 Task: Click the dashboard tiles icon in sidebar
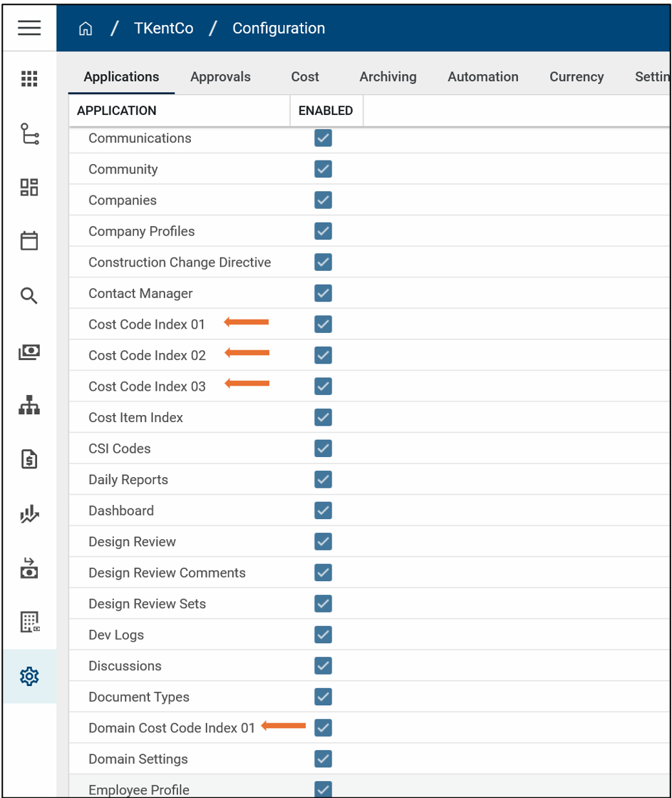[29, 188]
